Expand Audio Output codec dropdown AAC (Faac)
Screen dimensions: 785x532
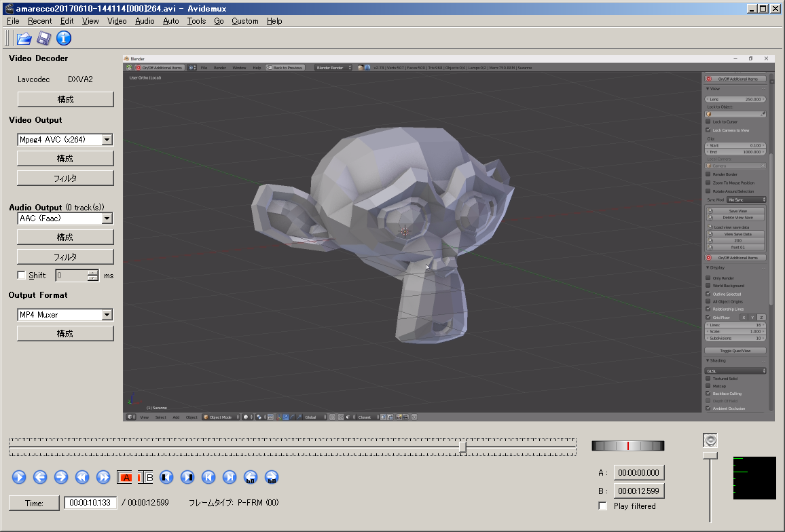pos(107,218)
